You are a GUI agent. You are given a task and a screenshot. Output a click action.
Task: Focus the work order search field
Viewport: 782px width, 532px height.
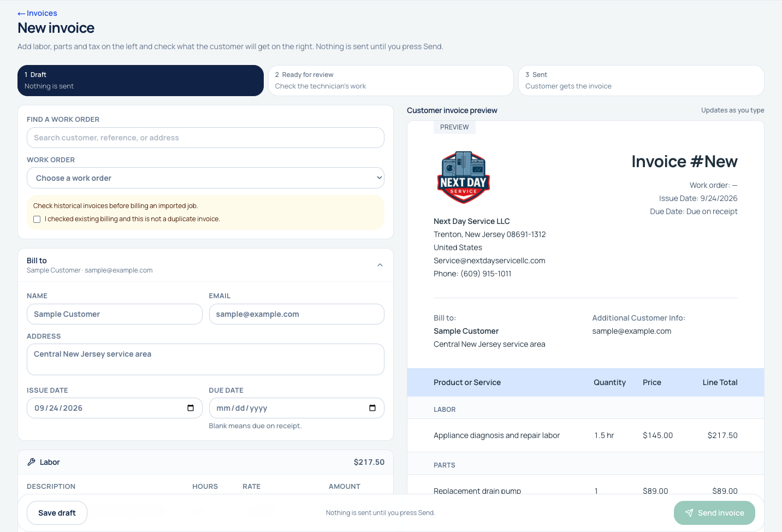coord(205,138)
